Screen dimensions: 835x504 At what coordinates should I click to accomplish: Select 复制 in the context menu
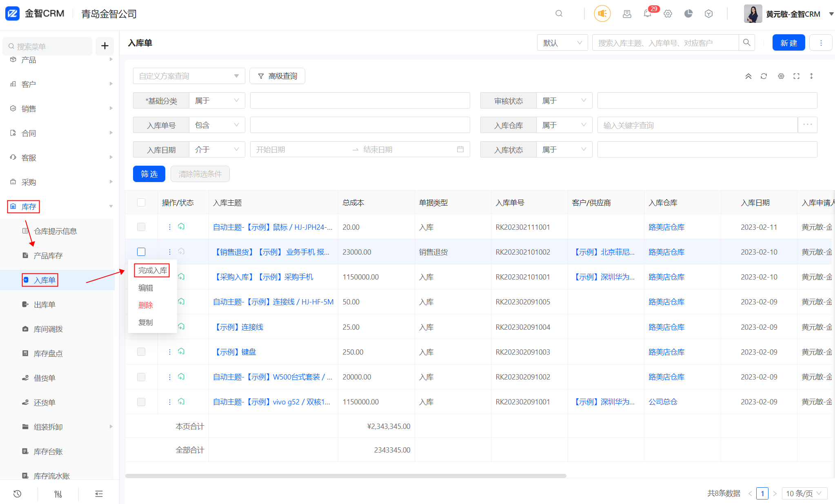(146, 322)
